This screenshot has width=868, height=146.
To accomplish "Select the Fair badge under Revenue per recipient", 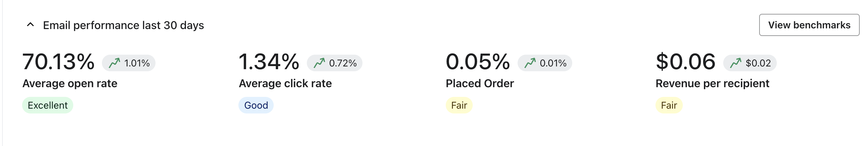I will coord(669,105).
